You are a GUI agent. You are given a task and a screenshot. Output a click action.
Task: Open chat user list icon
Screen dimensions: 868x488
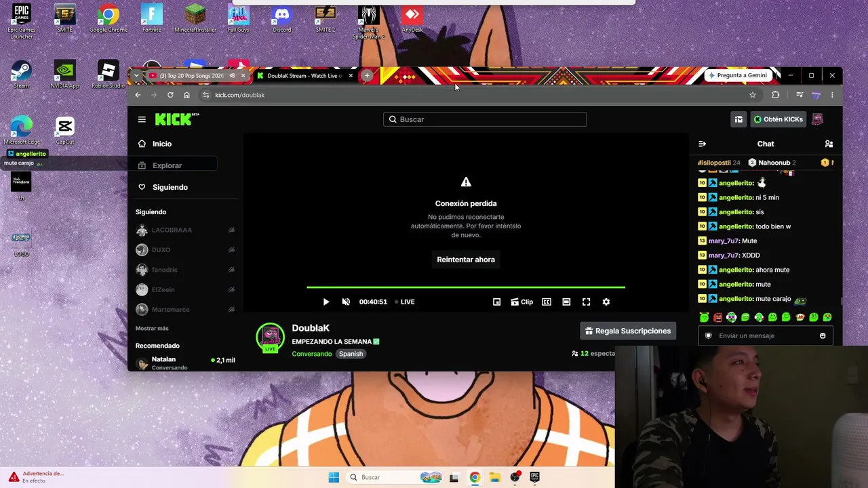pos(829,144)
